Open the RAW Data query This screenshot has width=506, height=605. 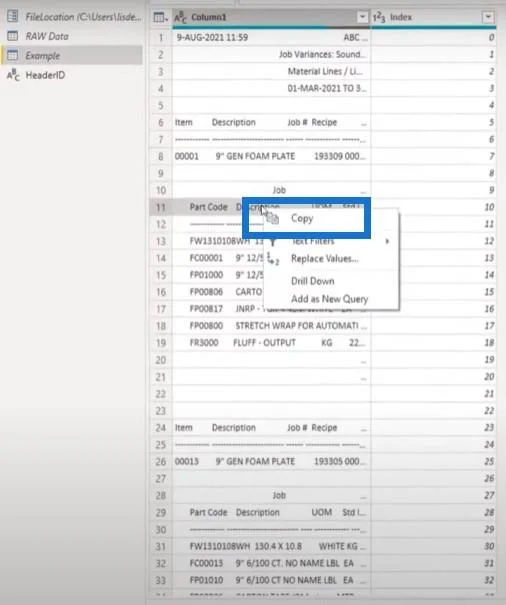[x=72, y=36]
